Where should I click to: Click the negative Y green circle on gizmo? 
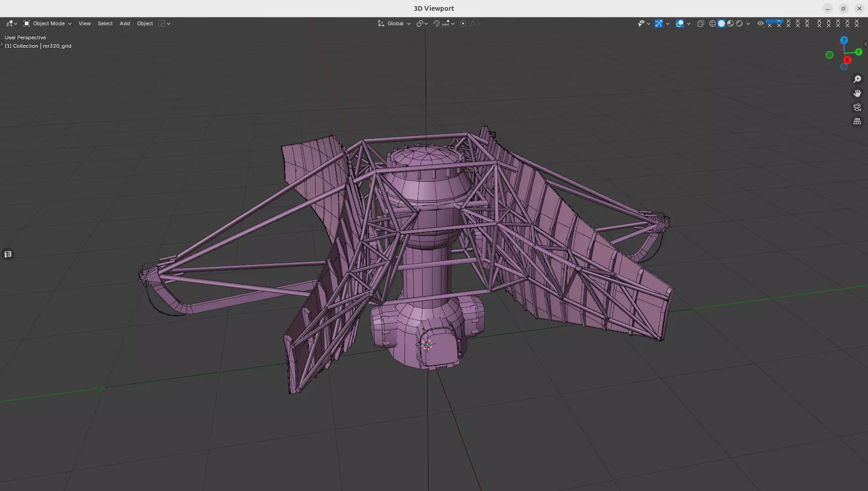[x=830, y=55]
